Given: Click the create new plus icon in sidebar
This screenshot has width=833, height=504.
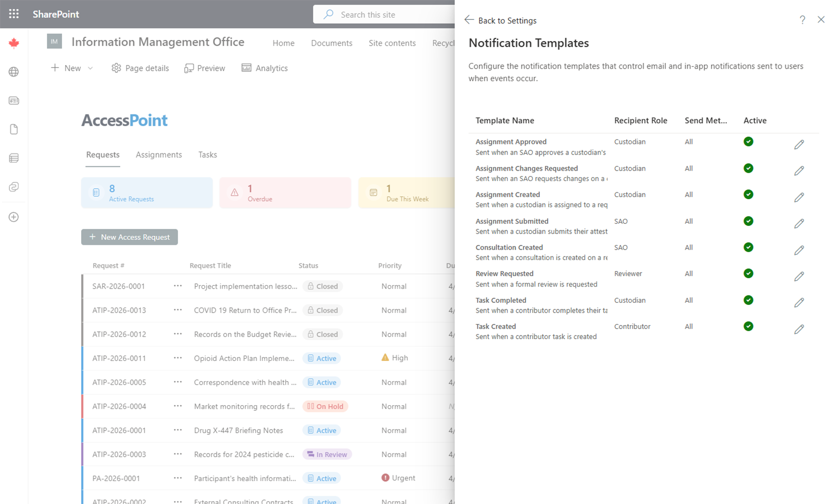Looking at the screenshot, I should point(14,217).
